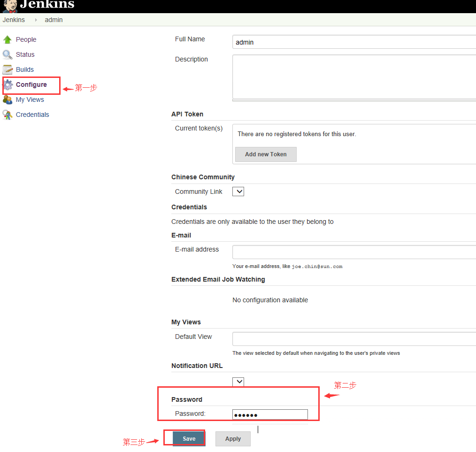Click the People green arrow icon
Viewport: 476px width, 452px height.
click(x=8, y=40)
